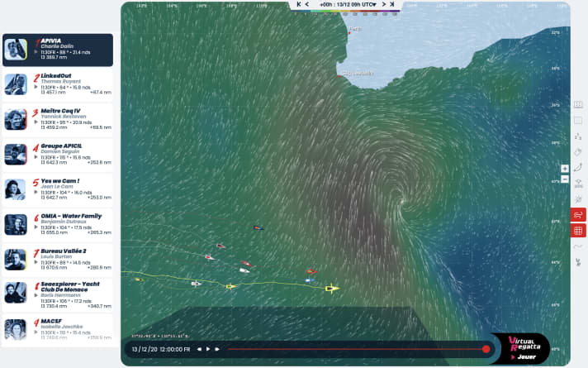Click the red timeline slider handle
Image resolution: width=588 pixels, height=368 pixels.
[x=486, y=349]
